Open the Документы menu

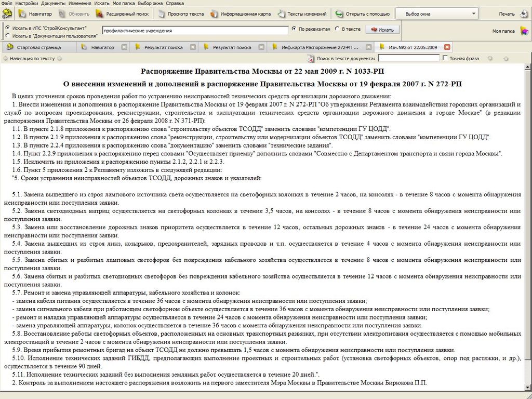(x=54, y=3)
